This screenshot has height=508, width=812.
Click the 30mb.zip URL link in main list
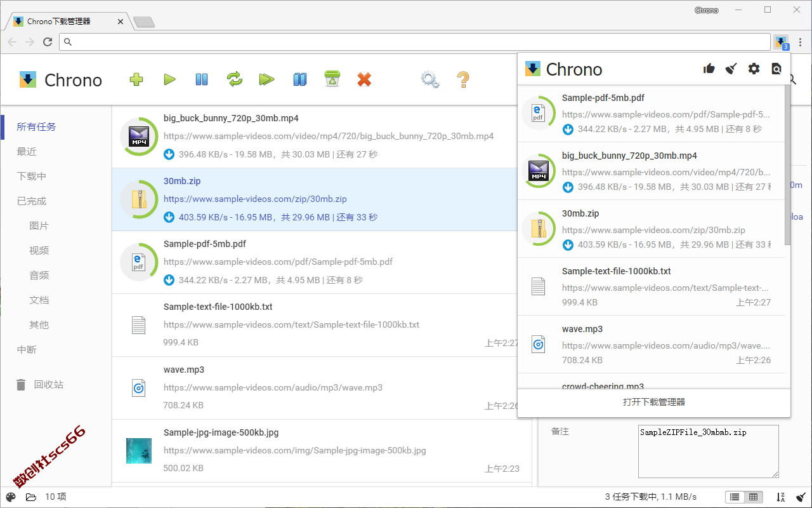point(255,199)
